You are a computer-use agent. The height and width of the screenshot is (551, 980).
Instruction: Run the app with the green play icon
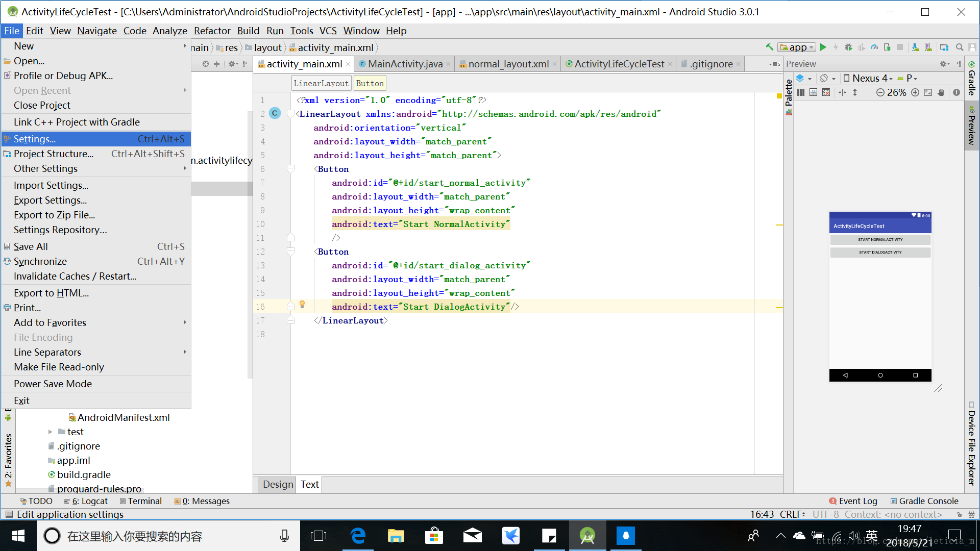(x=823, y=47)
